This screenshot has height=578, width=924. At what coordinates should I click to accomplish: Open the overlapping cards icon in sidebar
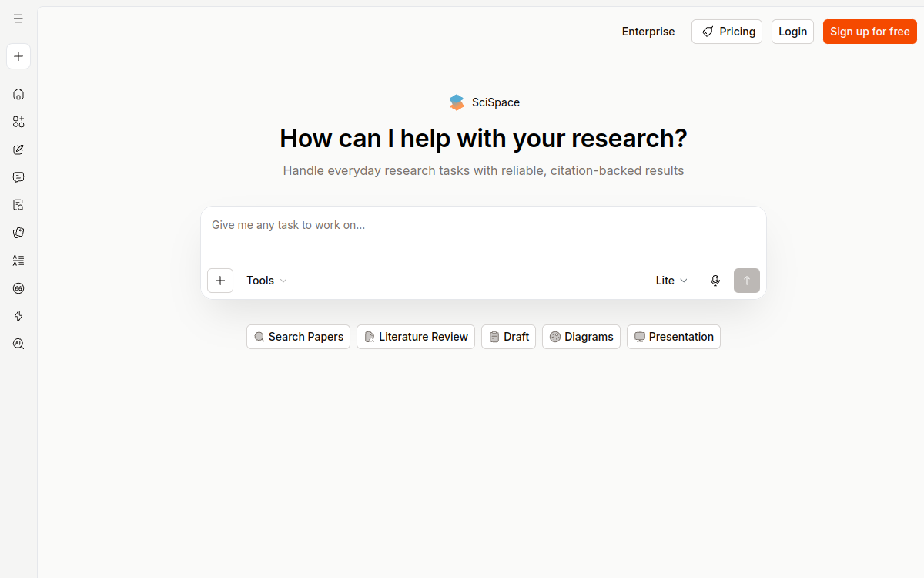[18, 233]
